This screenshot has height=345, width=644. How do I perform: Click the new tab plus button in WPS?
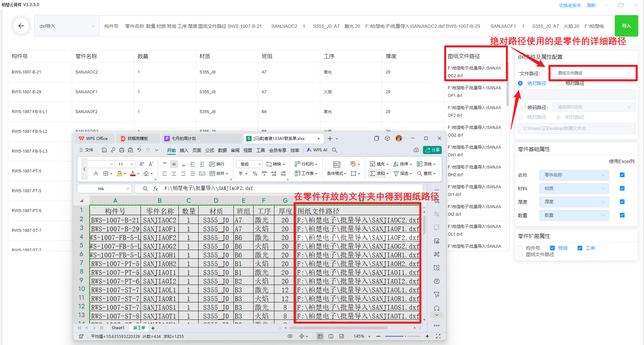pos(330,139)
